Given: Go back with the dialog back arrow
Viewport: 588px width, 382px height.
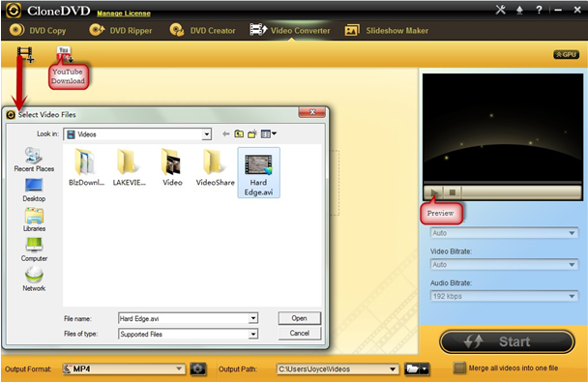Looking at the screenshot, I should tap(225, 133).
